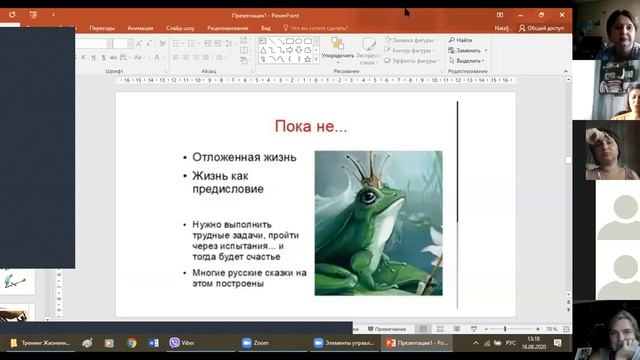Open Normal view from status bar
Viewport: 640px width, 360px height.
[x=423, y=329]
